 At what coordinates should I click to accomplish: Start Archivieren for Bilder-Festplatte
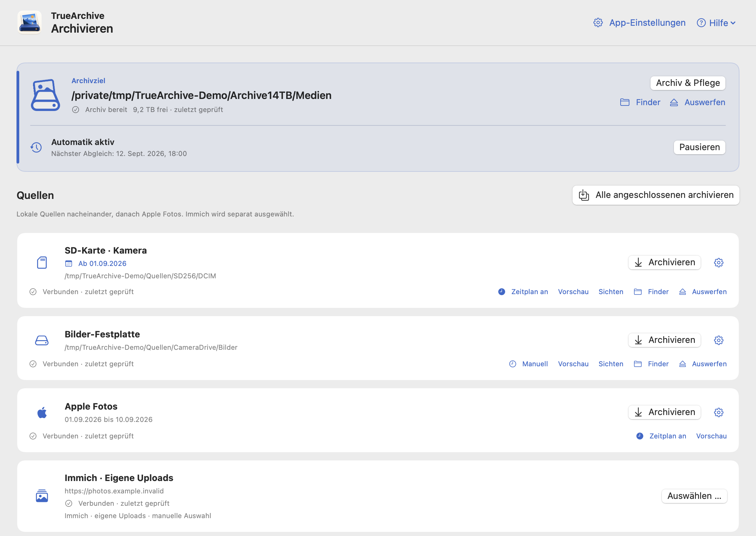(665, 340)
